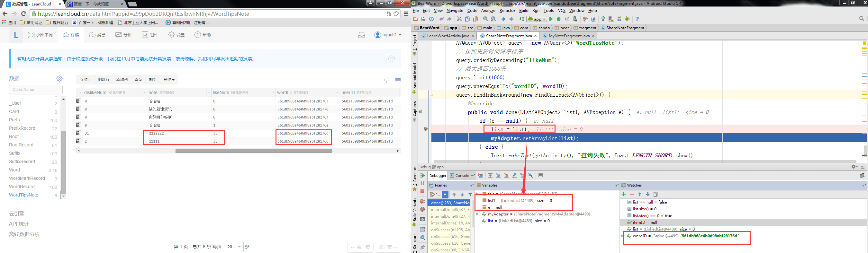Click Step Out icon in debugger toolbar
The width and height of the screenshot is (868, 253).
515,176
